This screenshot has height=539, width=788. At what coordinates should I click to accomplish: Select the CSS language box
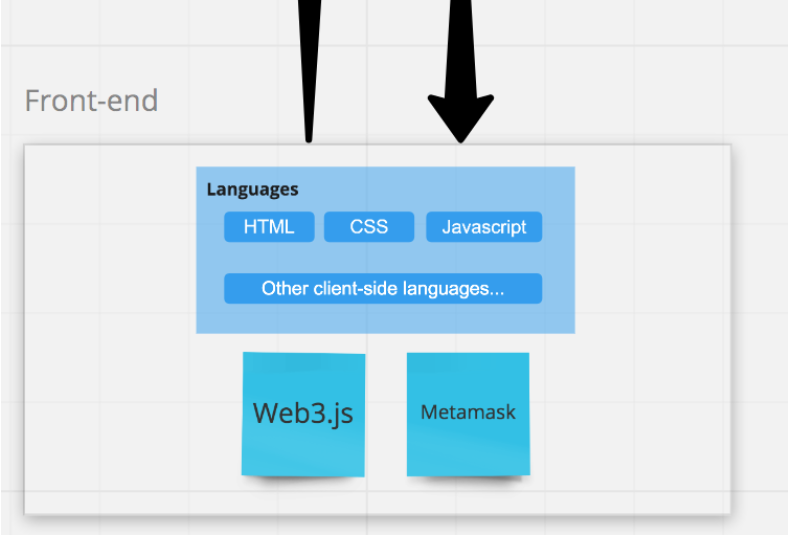[369, 227]
